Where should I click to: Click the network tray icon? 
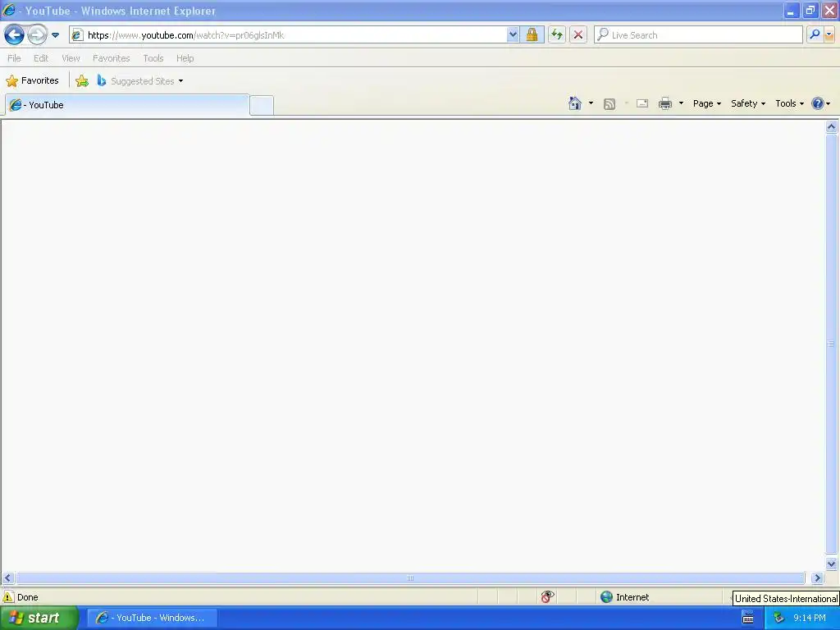779,619
